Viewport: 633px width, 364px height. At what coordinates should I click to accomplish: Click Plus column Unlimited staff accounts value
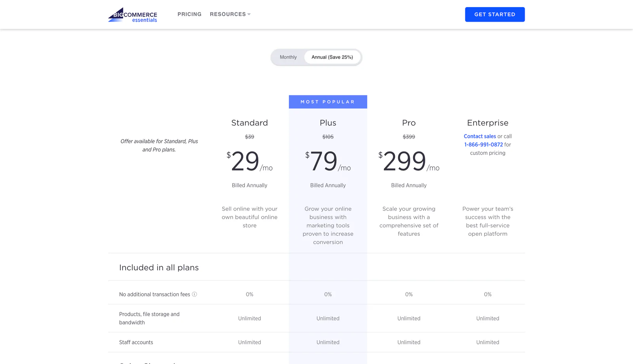[x=328, y=342]
